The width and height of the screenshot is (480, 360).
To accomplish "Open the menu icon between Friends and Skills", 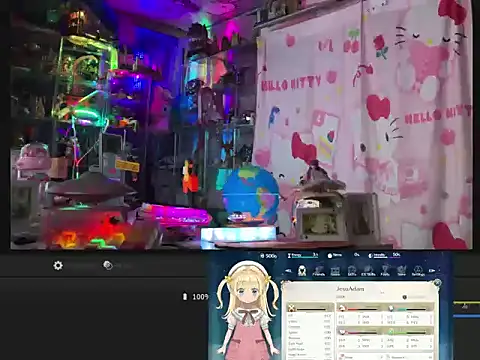I will 335,271.
